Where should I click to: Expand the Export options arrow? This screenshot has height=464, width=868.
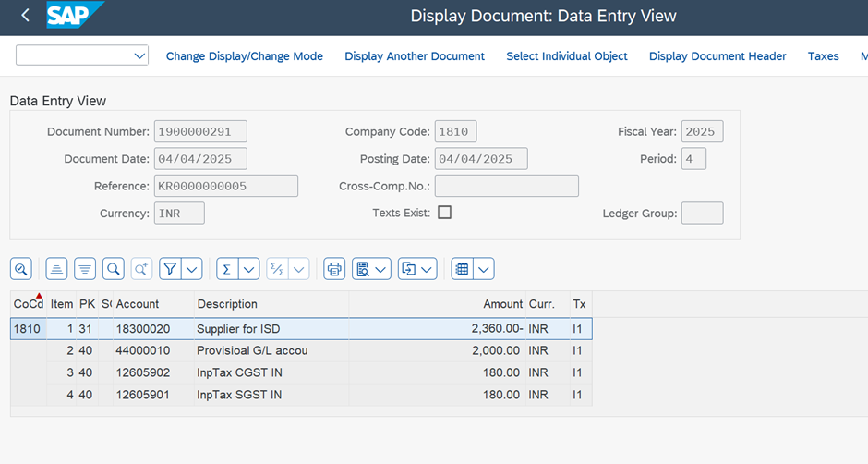click(x=427, y=269)
